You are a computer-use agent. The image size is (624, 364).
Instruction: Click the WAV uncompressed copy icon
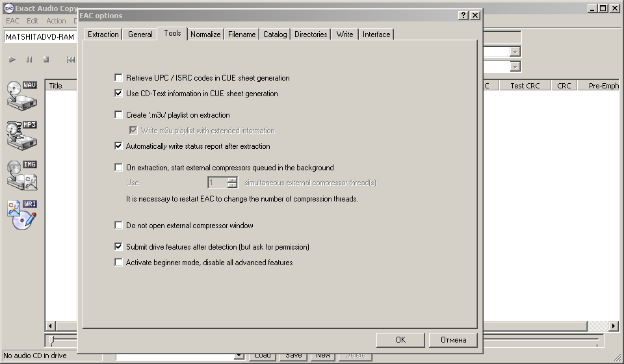point(21,95)
